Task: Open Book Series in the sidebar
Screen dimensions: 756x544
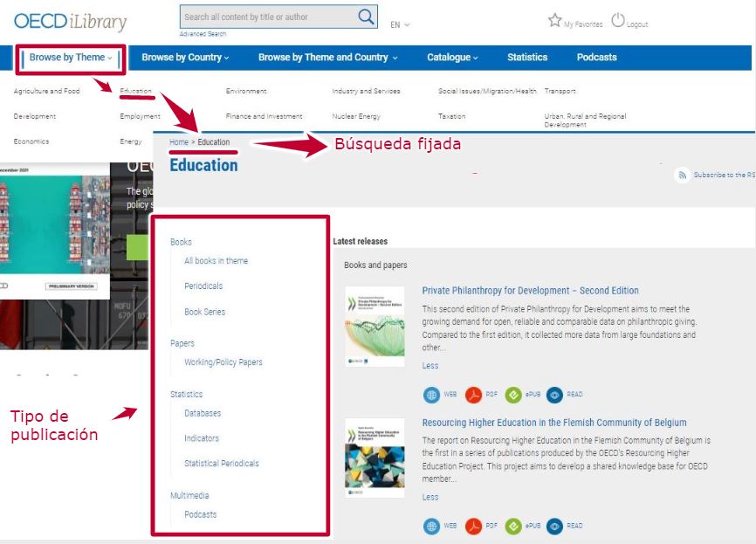Action: [x=204, y=312]
